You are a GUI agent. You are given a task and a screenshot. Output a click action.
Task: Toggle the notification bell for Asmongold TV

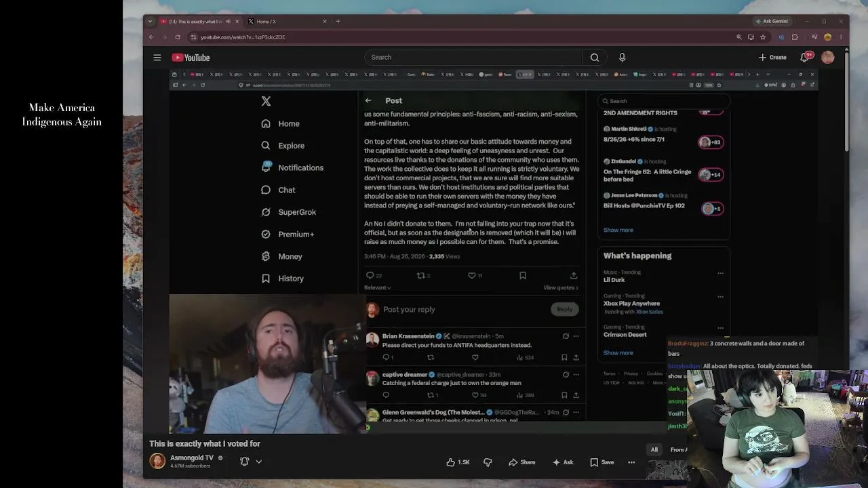click(244, 462)
